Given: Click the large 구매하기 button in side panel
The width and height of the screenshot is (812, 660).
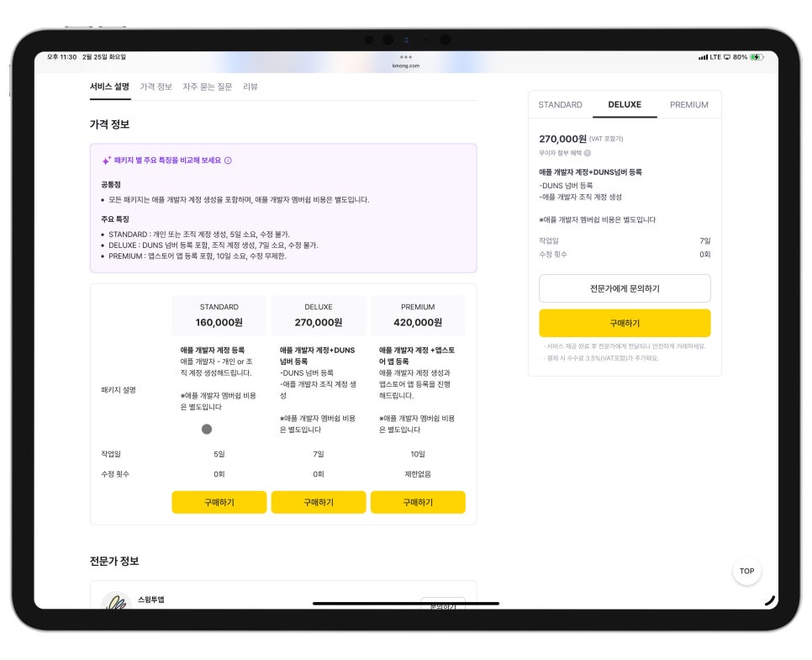Looking at the screenshot, I should point(625,323).
